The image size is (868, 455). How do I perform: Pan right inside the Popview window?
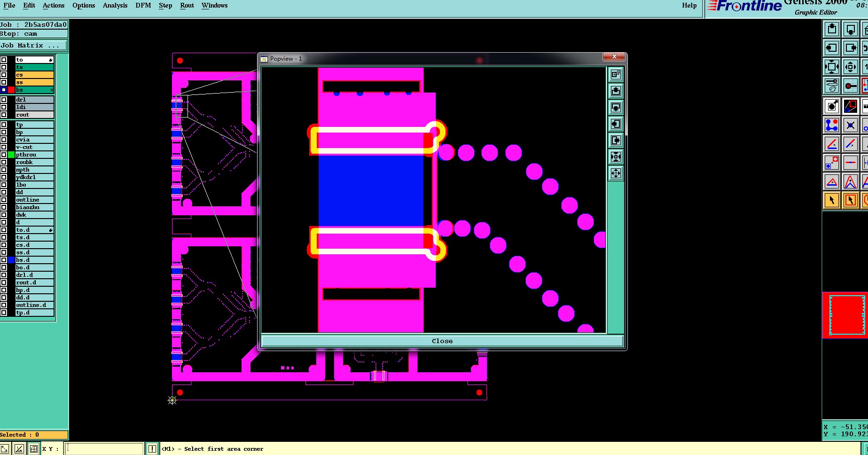click(616, 140)
